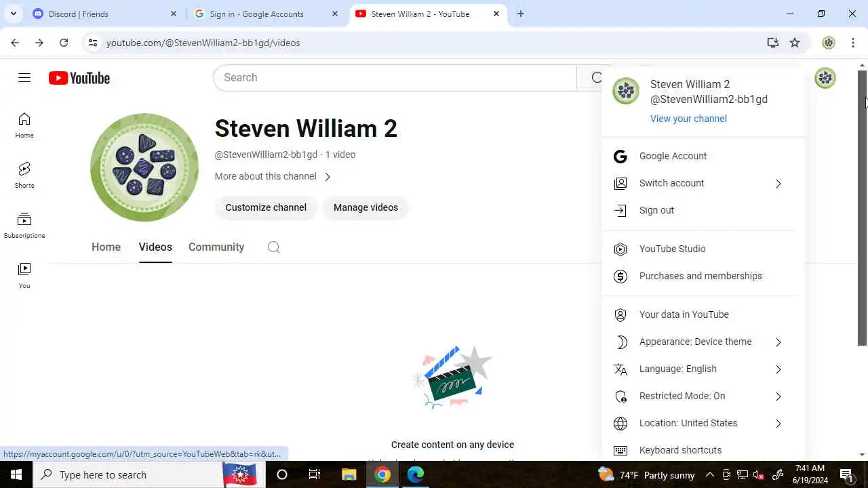Open Keyboard shortcuts from the menu
The width and height of the screenshot is (868, 488).
click(703, 449)
